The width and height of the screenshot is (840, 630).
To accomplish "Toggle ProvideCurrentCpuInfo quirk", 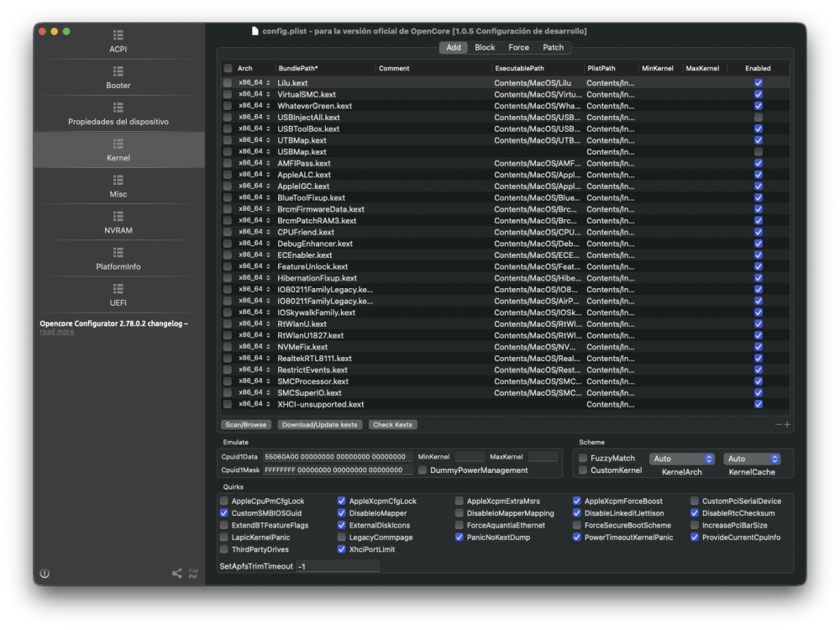I will click(x=695, y=537).
